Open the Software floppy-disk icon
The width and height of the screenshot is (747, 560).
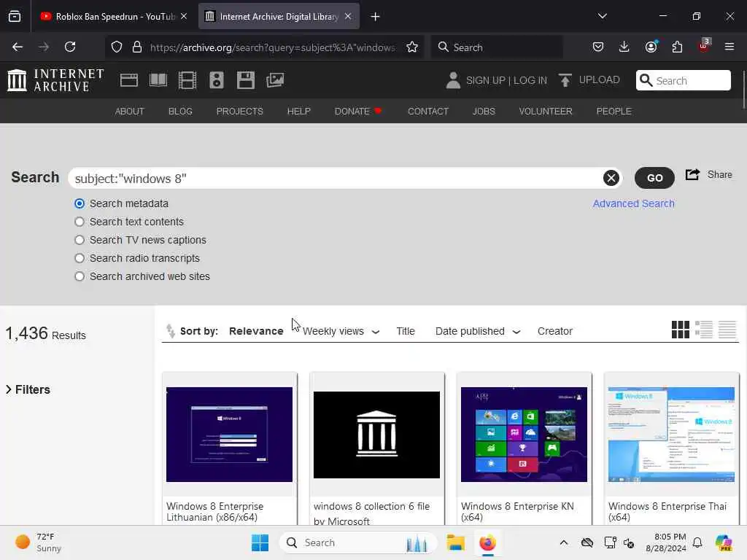click(246, 80)
